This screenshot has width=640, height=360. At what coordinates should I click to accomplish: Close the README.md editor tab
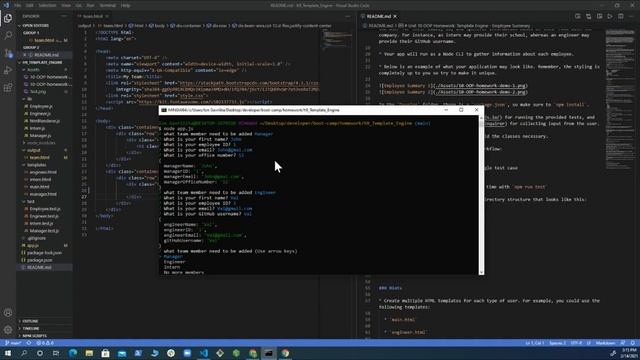395,16
